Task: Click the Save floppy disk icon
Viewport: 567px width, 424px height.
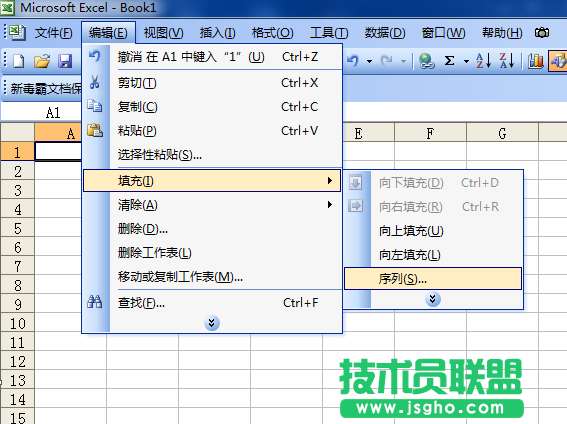Action: pyautogui.click(x=65, y=61)
